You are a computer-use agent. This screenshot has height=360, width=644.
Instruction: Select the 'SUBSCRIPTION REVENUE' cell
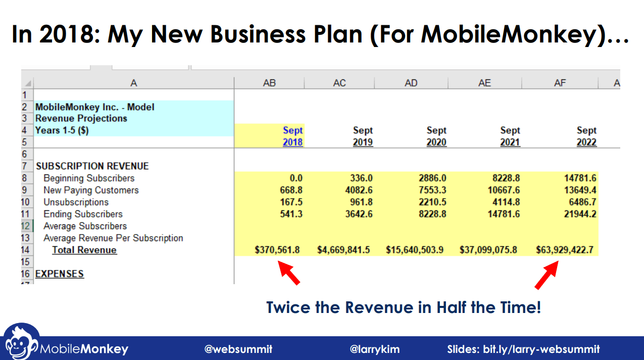tap(134, 166)
